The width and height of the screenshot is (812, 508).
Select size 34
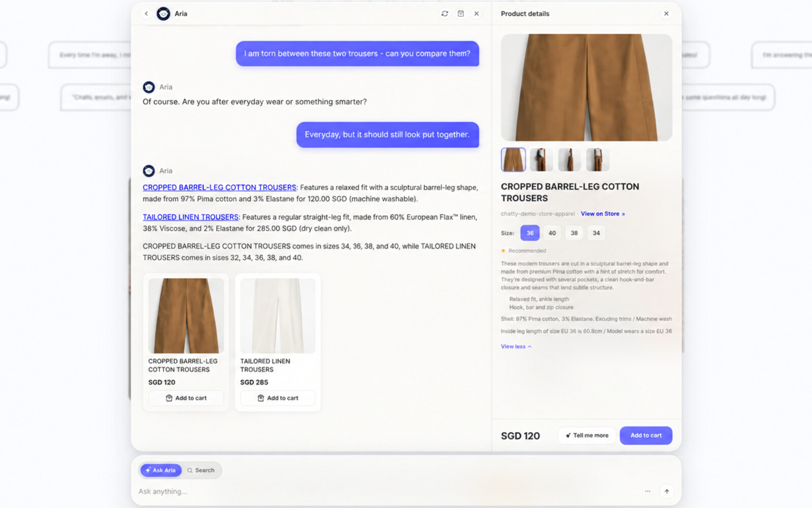coord(596,233)
